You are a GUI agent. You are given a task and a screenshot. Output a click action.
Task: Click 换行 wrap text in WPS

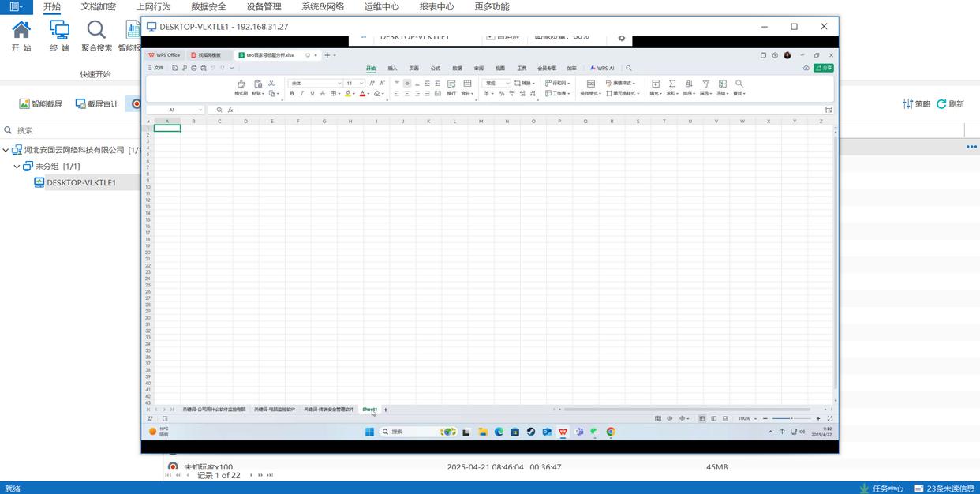click(x=451, y=88)
